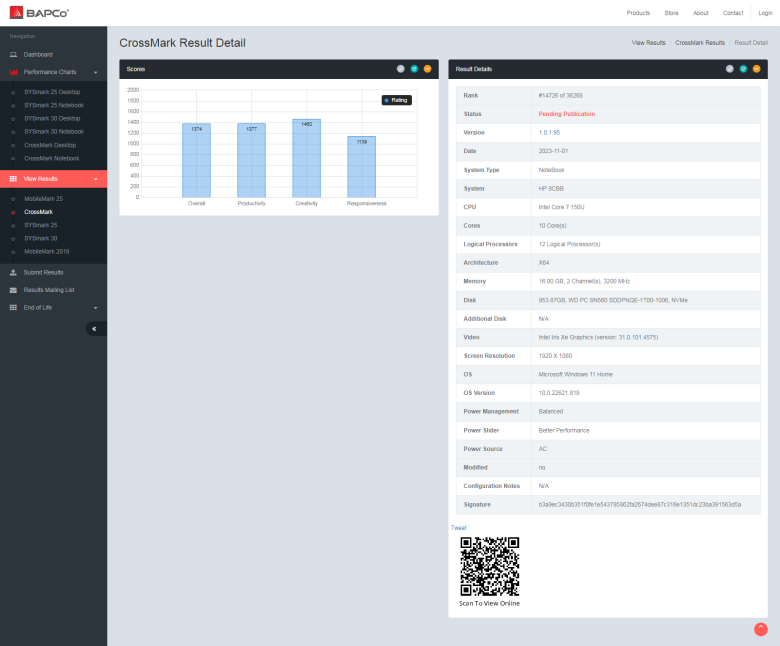Select MobileMark 25 under View Results

[44, 199]
